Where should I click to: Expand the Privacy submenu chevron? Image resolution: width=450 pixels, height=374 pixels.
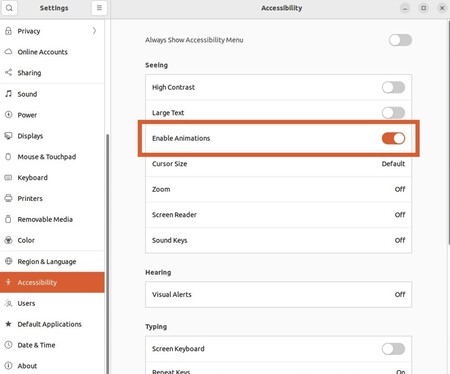[94, 31]
